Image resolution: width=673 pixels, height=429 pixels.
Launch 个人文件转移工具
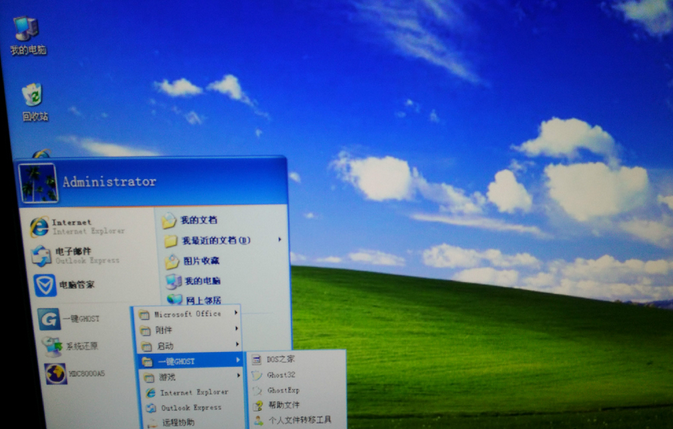coord(293,420)
